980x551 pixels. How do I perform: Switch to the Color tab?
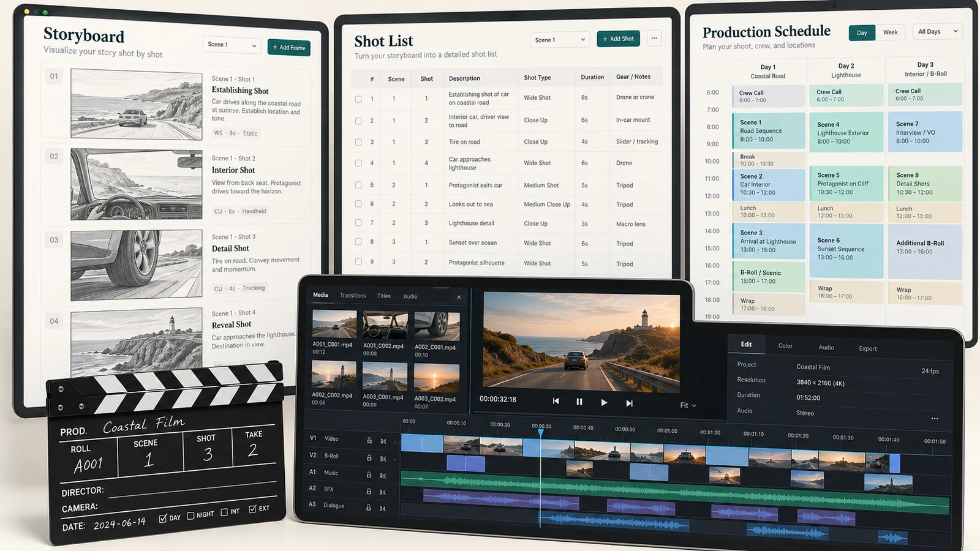[x=785, y=346]
